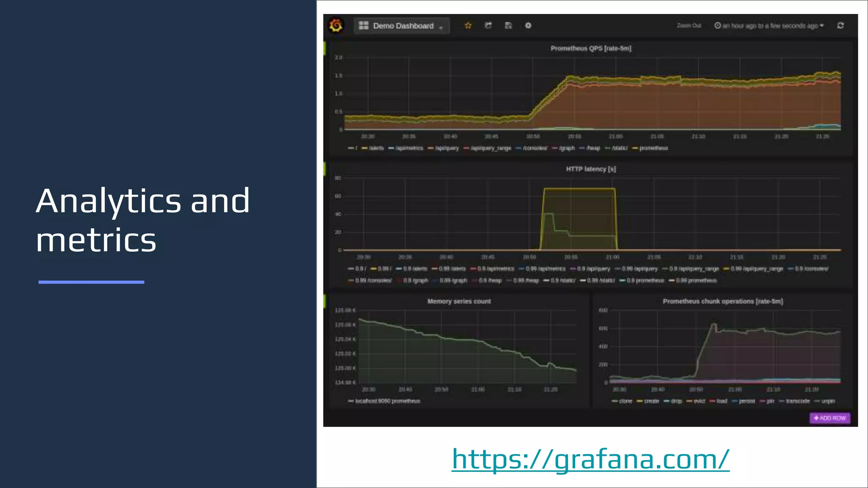
Task: Open the Grafana logo menu
Action: (x=336, y=25)
